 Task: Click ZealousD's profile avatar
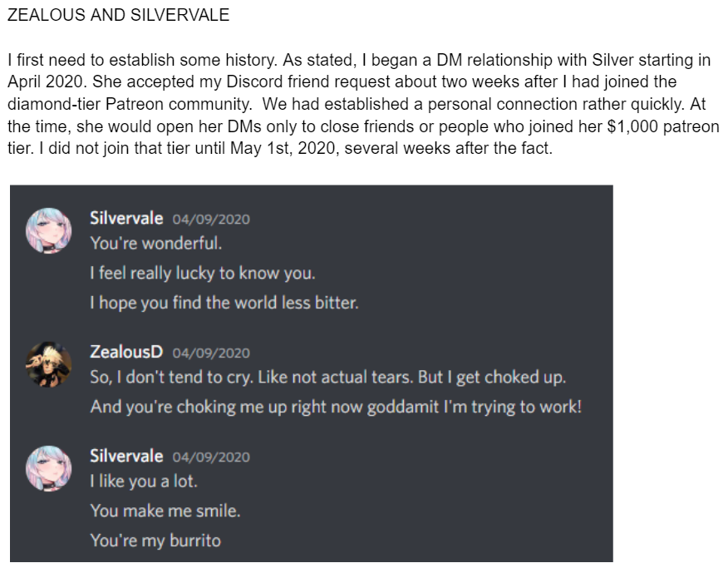coord(49,364)
